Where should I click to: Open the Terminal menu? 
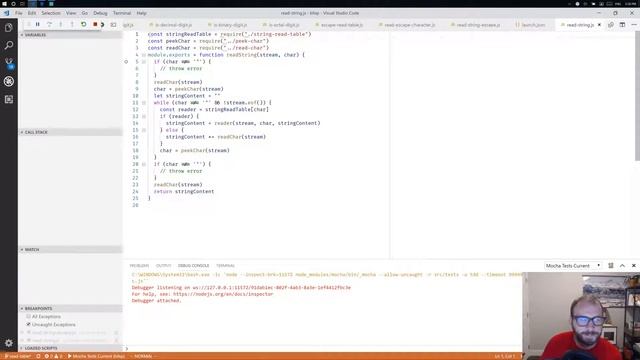[x=122, y=13]
